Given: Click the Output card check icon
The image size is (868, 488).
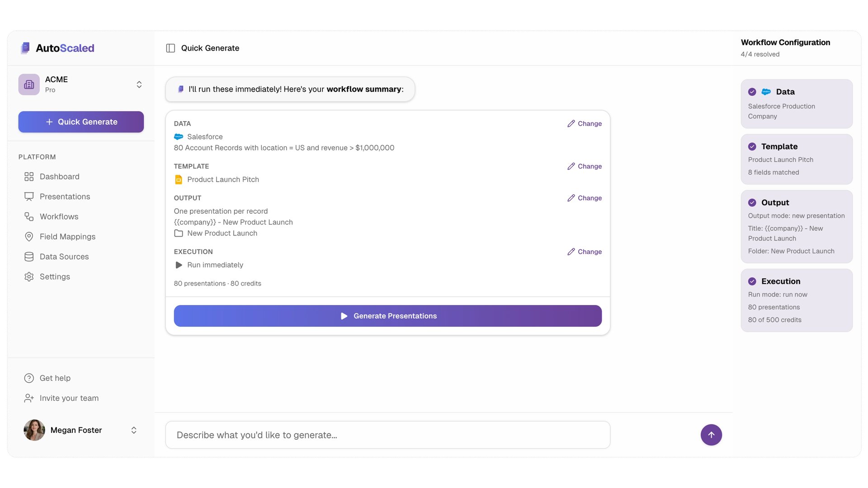Looking at the screenshot, I should point(752,202).
